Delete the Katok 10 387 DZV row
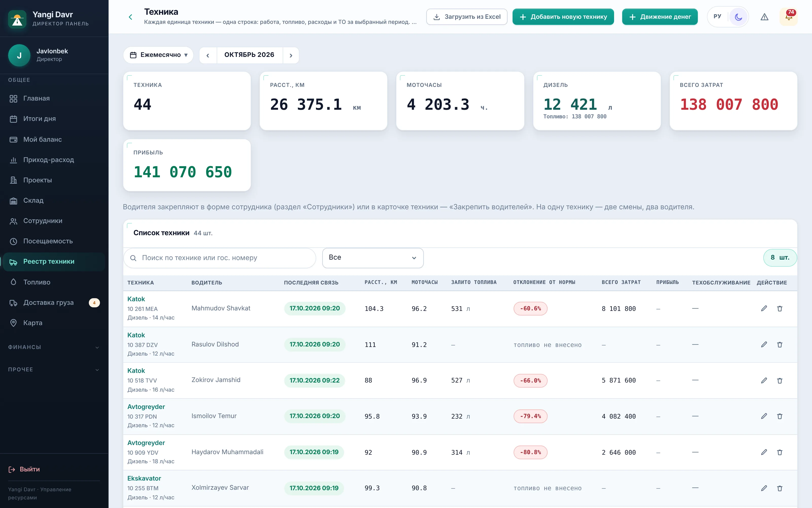Viewport: 812px width, 508px height. pyautogui.click(x=780, y=344)
